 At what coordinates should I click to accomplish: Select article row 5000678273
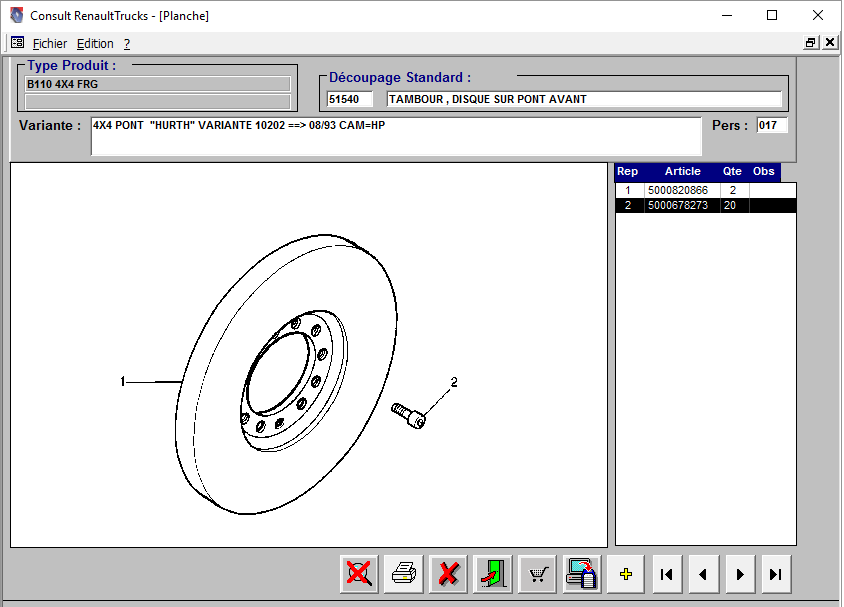677,206
